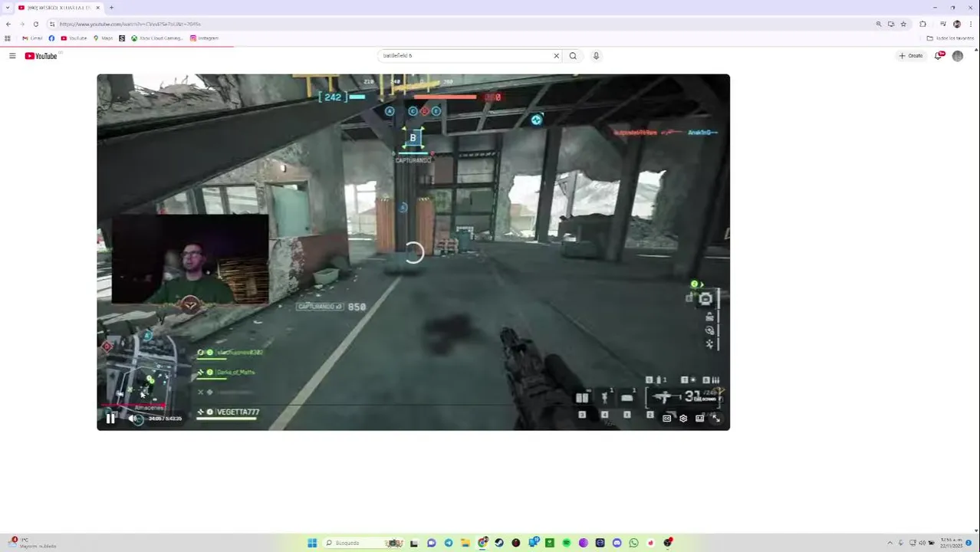
Task: Open the all bookmarks folder
Action: point(950,38)
